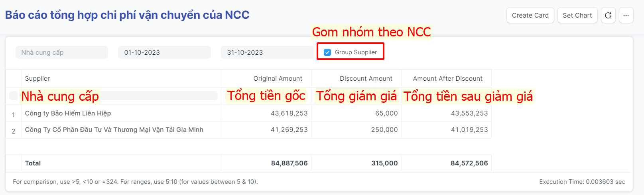Click the 250,000 discount amount cell
Screen dimensions: 644x195
click(x=384, y=130)
